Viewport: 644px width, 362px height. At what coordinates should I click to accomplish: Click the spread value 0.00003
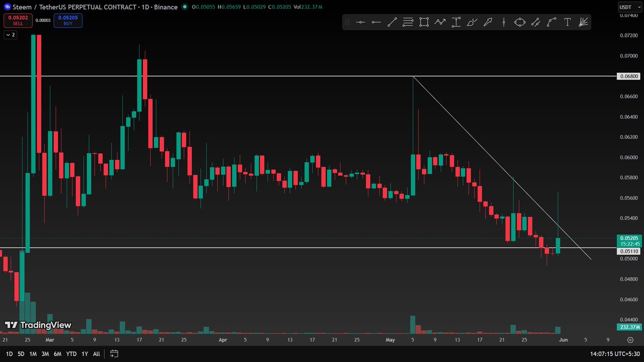(43, 20)
